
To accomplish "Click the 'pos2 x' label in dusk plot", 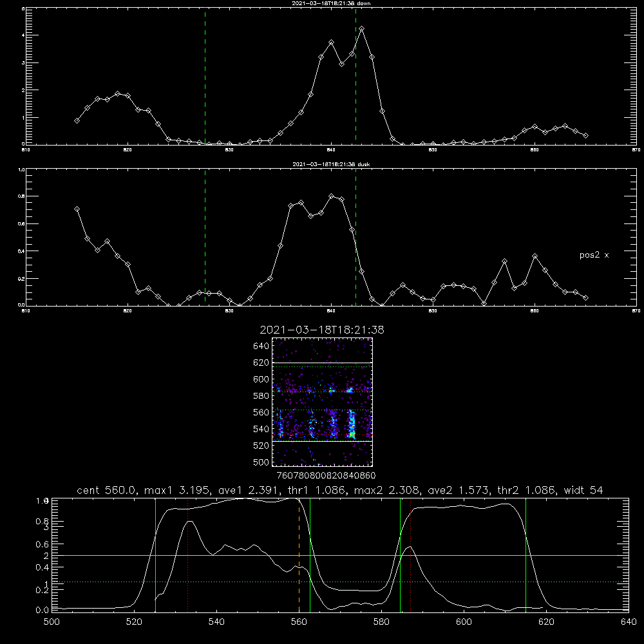I will click(x=594, y=255).
